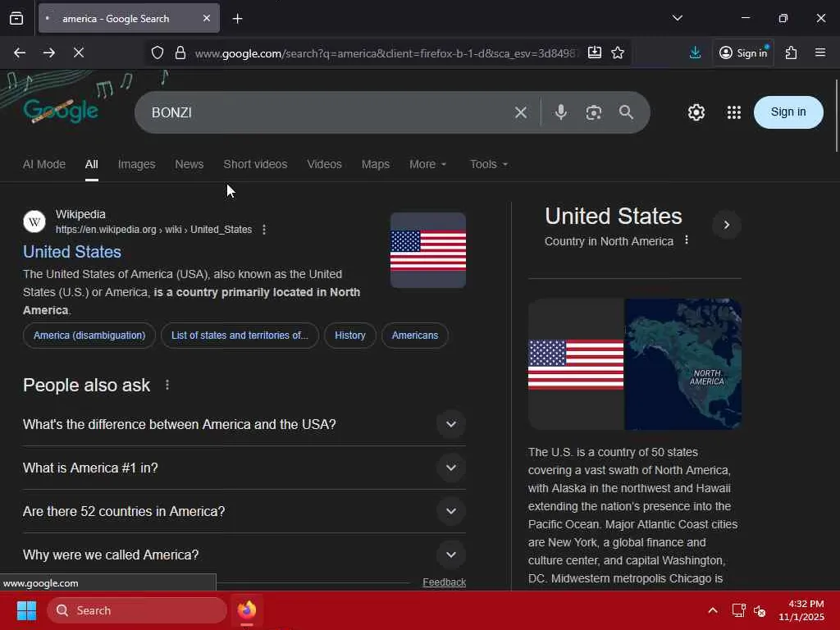Click the Firefox taskbar icon
This screenshot has width=840, height=630.
(x=247, y=610)
